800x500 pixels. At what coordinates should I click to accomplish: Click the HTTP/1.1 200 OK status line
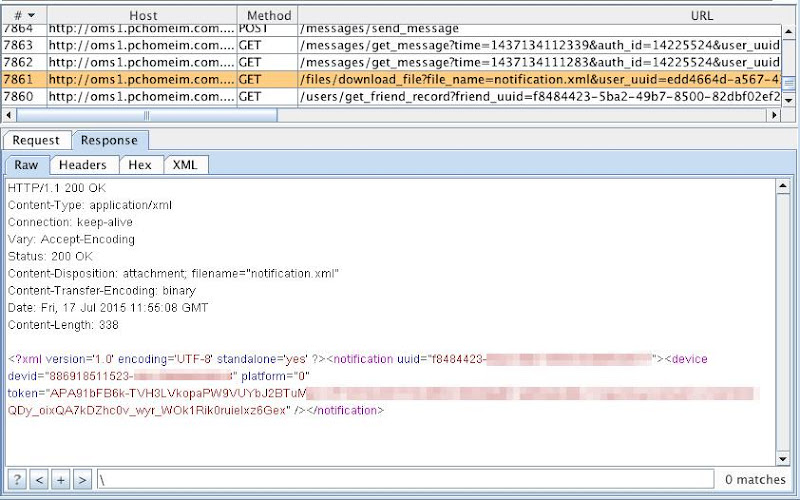[57, 188]
